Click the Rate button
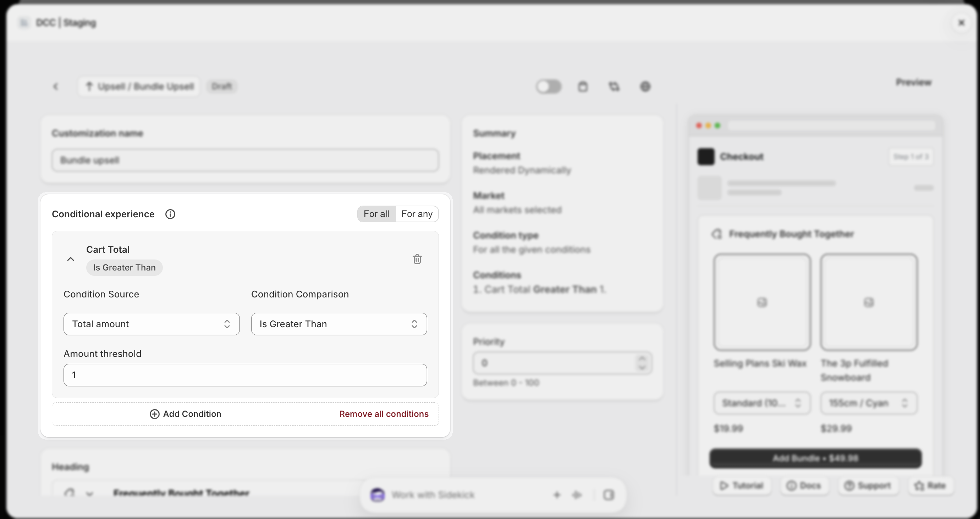980x519 pixels. pyautogui.click(x=931, y=486)
